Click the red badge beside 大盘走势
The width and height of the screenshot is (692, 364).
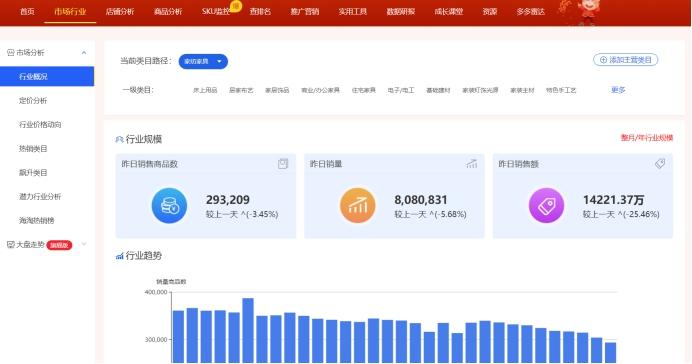click(x=59, y=245)
